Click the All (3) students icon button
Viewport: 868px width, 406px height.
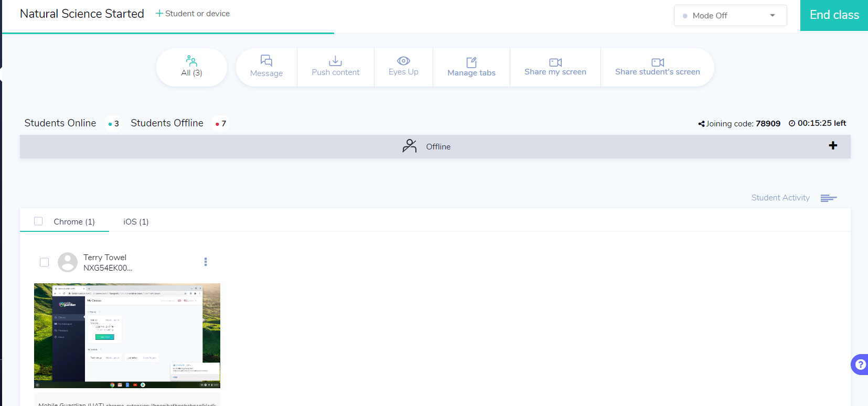191,67
